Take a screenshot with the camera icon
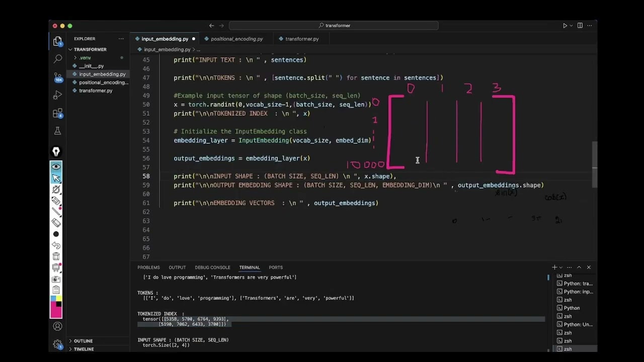This screenshot has height=362, width=644. click(x=56, y=279)
